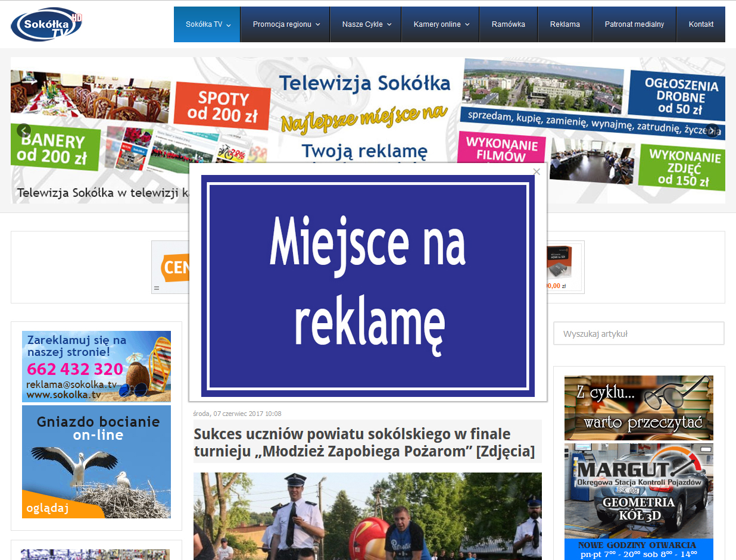Open Z cyklu warto przeczytać banner
The height and width of the screenshot is (560, 736).
[638, 408]
